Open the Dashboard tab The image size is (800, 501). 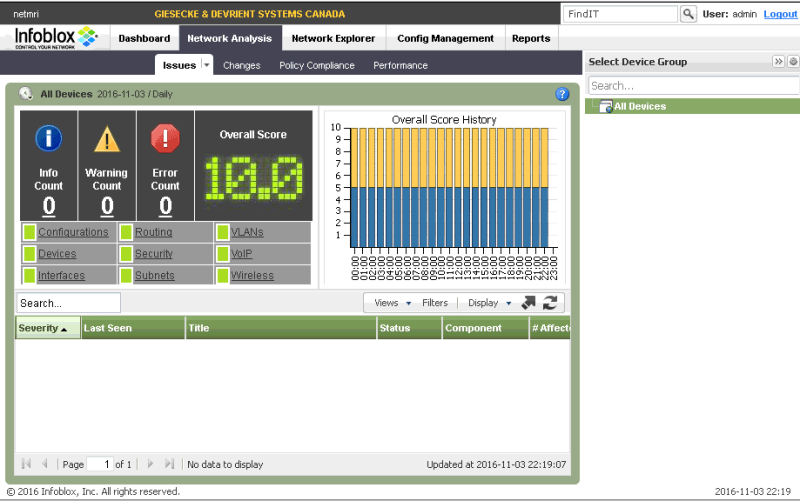(x=144, y=38)
